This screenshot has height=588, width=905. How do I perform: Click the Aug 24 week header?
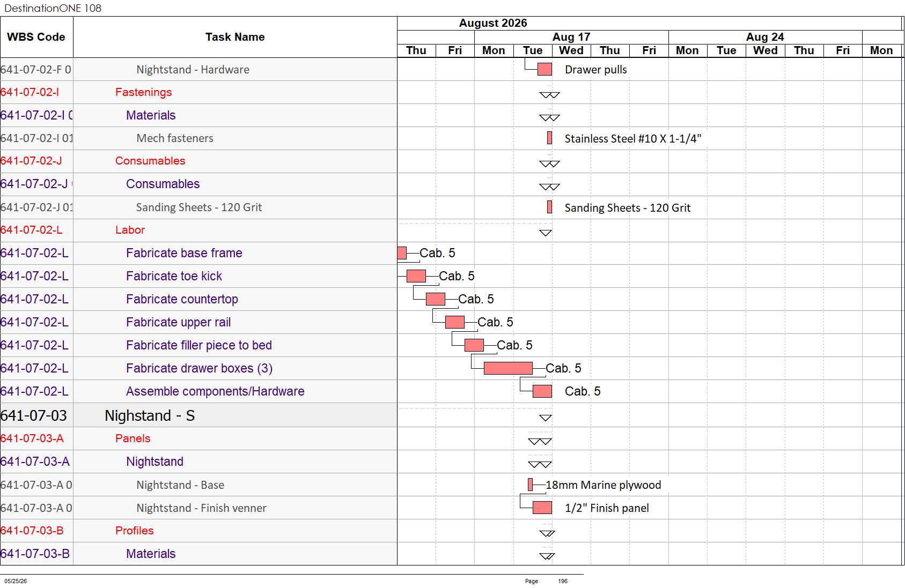click(x=765, y=37)
